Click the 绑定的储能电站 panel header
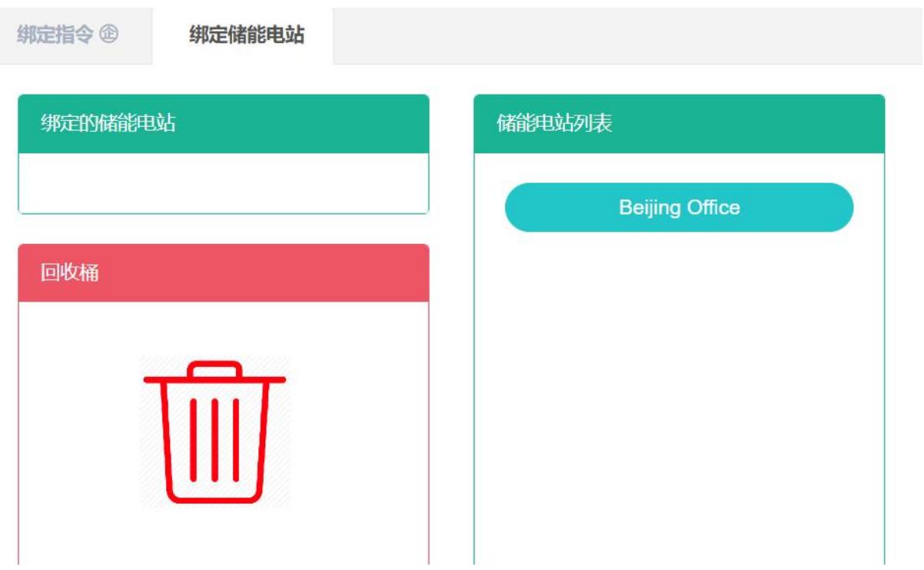Image resolution: width=924 pixels, height=570 pixels. click(x=223, y=124)
